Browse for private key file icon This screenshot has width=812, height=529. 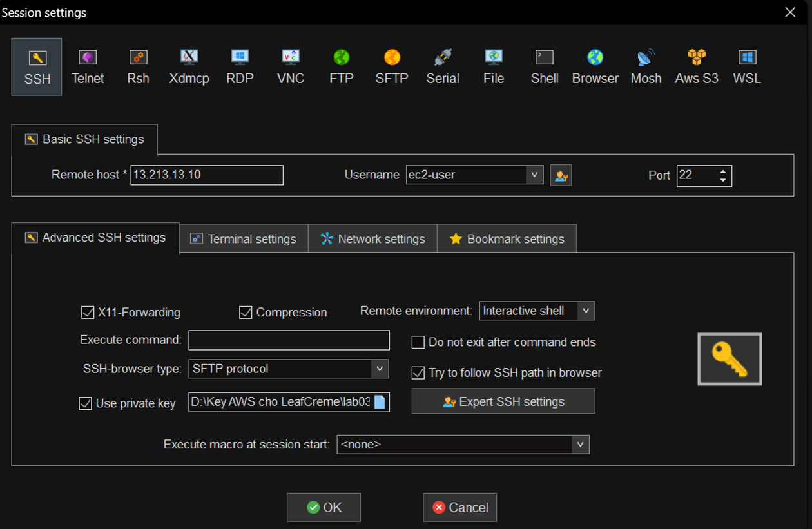[380, 402]
